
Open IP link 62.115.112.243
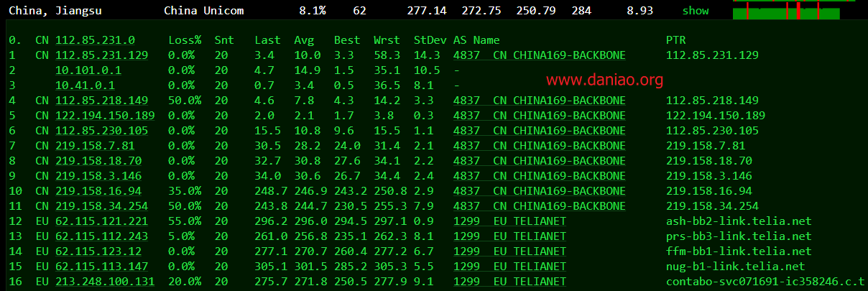(x=101, y=236)
